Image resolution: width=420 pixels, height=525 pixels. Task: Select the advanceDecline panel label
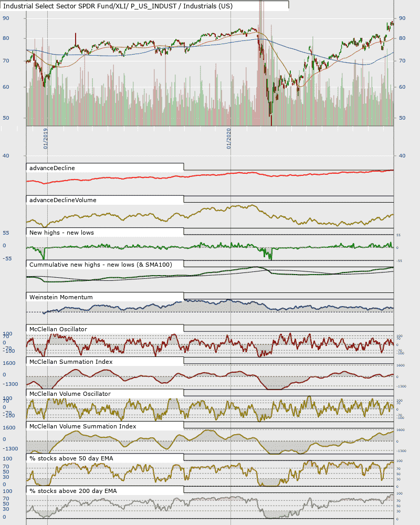(52, 168)
